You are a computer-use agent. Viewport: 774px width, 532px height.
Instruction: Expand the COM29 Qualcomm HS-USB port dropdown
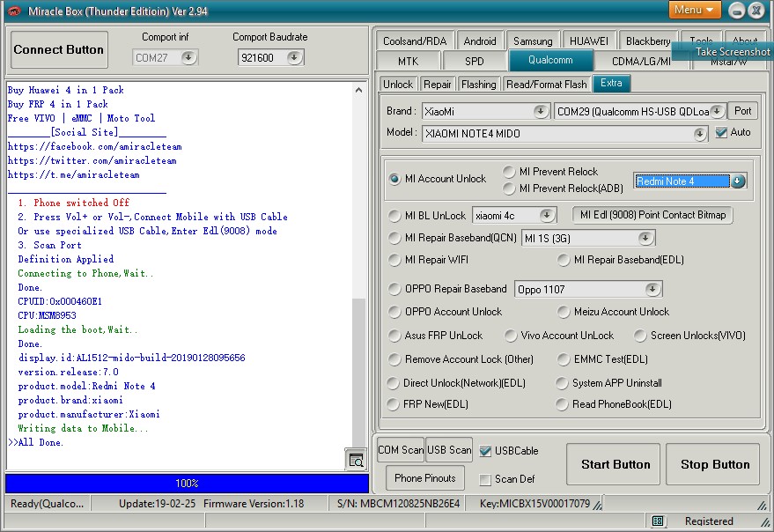pos(718,111)
